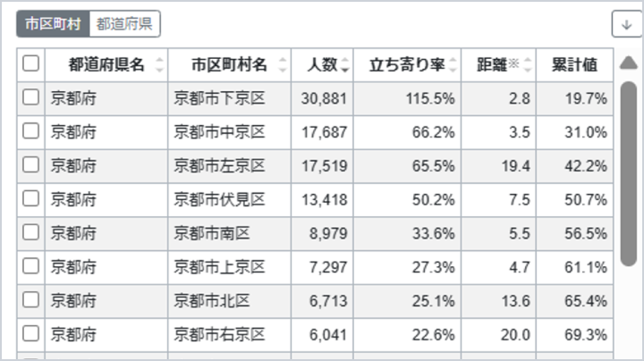Switch to the 市区町村 tab
Viewport: 644px width, 361px height.
(x=53, y=24)
